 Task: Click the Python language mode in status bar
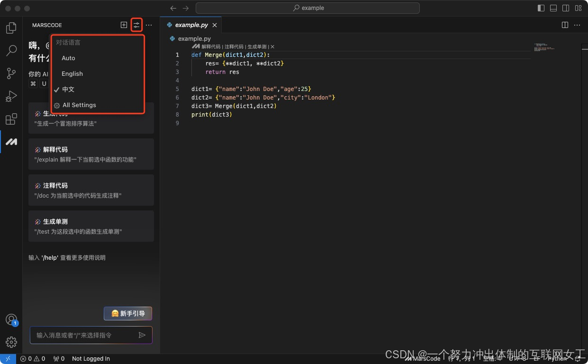[x=557, y=359]
